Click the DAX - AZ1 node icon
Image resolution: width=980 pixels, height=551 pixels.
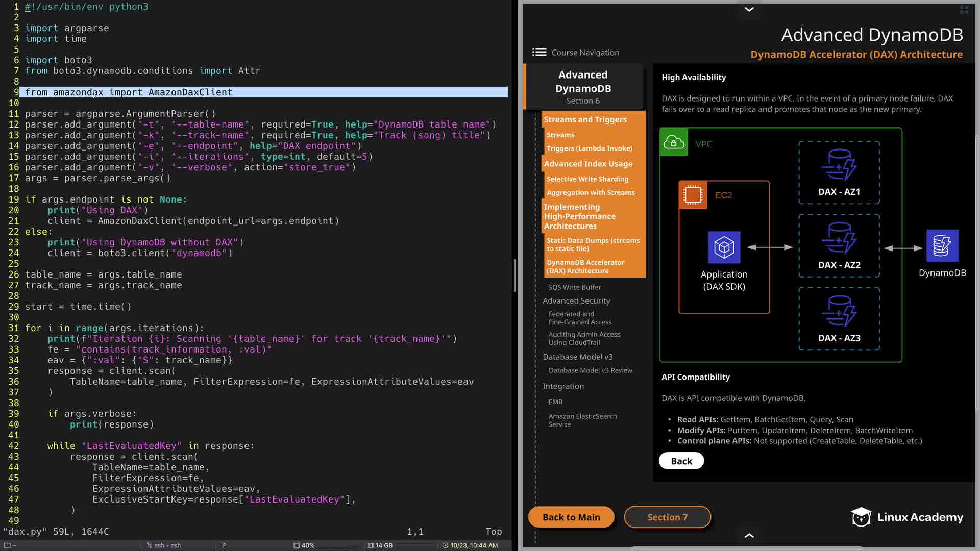pos(839,165)
